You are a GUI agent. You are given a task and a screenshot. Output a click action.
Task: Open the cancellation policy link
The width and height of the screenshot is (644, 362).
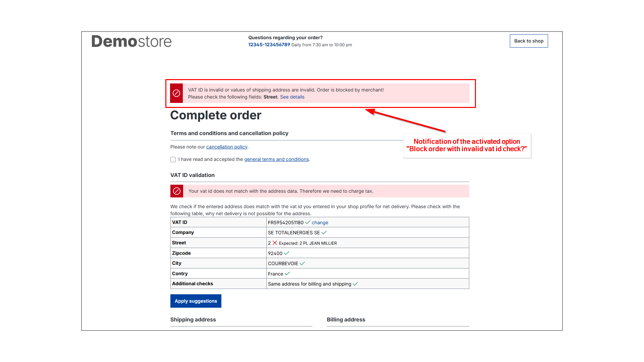click(x=227, y=147)
